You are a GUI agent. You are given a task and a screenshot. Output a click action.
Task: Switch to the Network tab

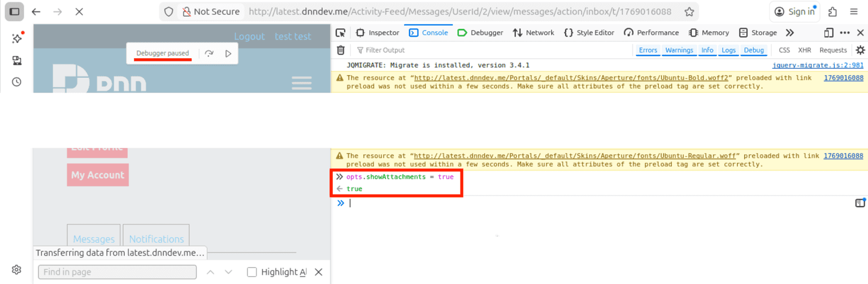(x=533, y=33)
